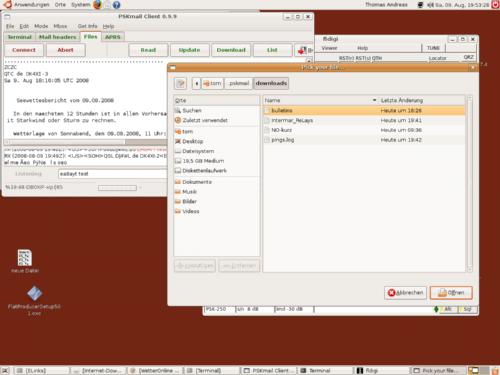Click the List button

click(x=272, y=50)
